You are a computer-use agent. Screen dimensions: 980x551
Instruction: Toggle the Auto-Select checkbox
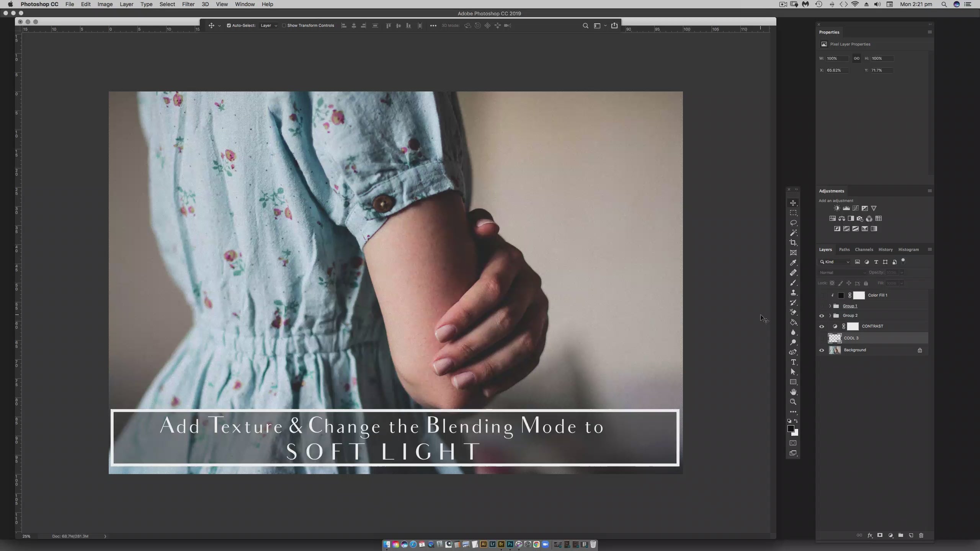point(229,26)
